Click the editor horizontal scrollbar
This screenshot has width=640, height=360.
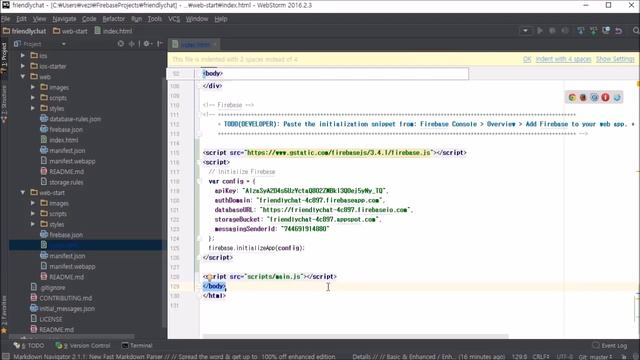point(355,336)
